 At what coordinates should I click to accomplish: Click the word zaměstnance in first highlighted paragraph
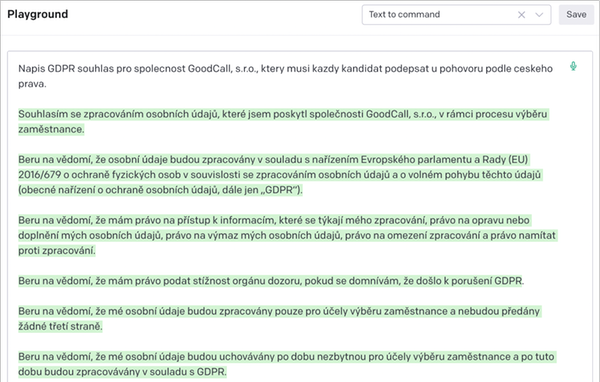51,129
